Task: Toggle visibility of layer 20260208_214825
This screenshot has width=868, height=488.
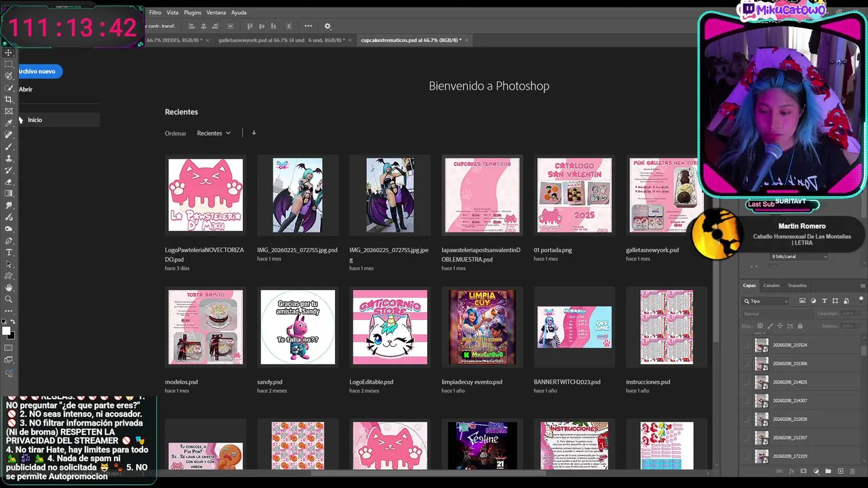Action: [747, 382]
